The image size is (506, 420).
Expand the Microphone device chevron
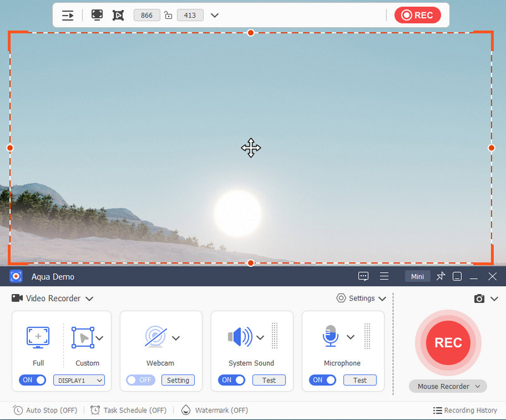click(x=351, y=337)
